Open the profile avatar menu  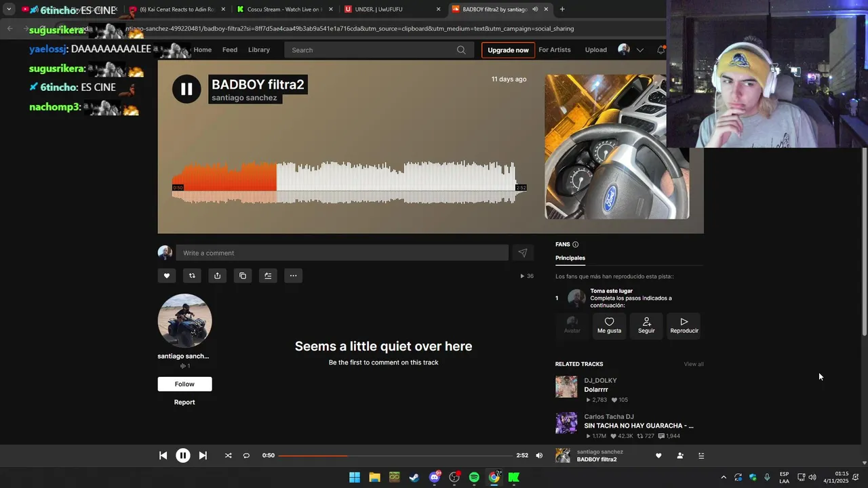pyautogui.click(x=624, y=49)
